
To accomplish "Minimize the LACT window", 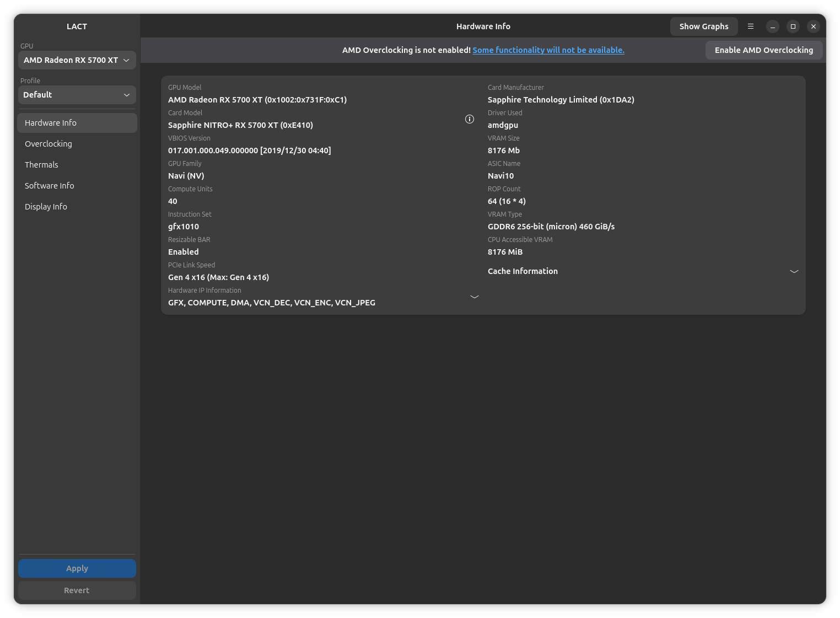I will click(773, 26).
